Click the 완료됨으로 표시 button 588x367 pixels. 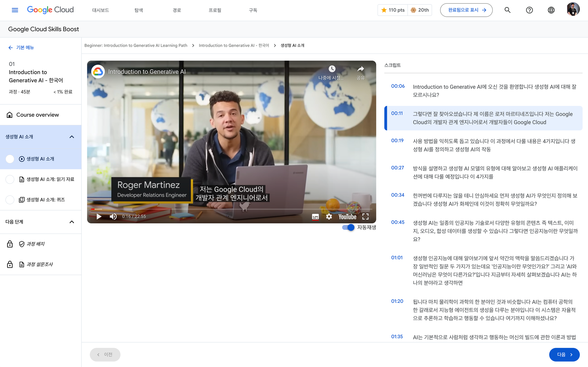(466, 10)
